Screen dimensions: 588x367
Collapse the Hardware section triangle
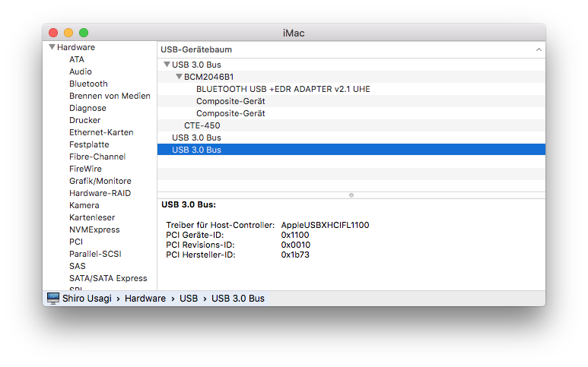pos(52,47)
